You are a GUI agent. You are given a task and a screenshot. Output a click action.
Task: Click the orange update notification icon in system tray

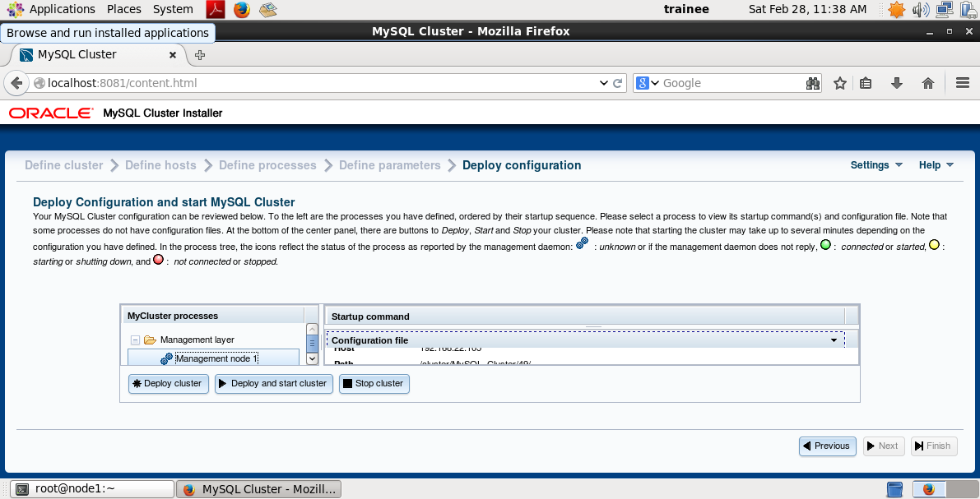click(x=897, y=9)
